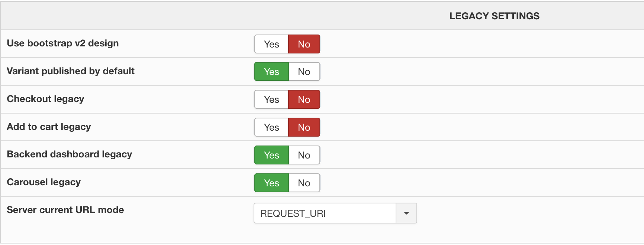Click the Carousel legacy label
This screenshot has height=245, width=644.
tap(44, 182)
